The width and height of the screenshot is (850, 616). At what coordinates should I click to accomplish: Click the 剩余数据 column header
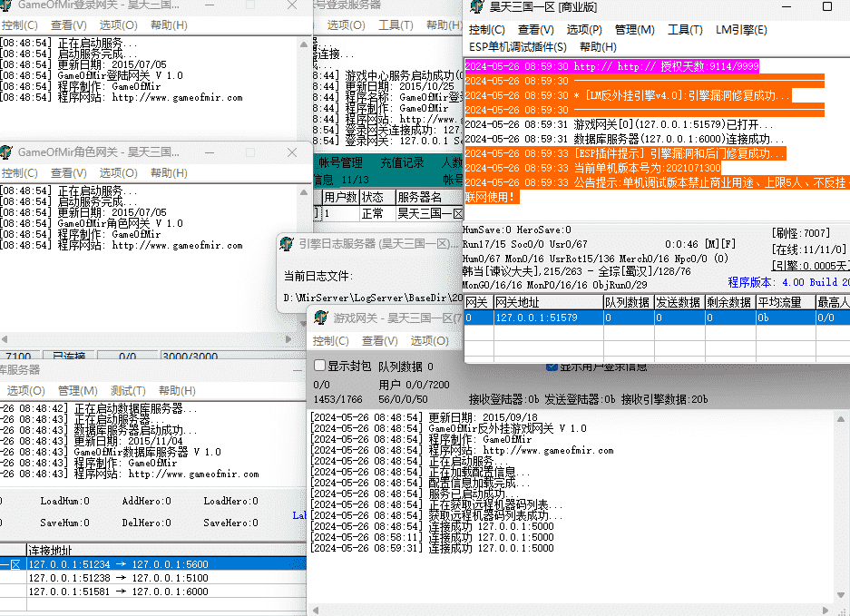tap(730, 303)
